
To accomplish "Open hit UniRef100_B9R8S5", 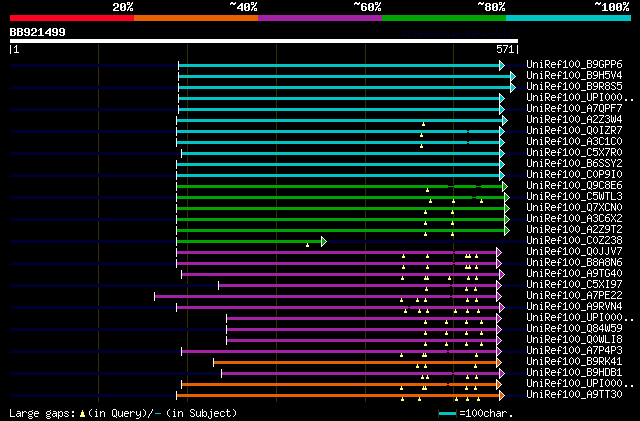I will coord(574,87).
